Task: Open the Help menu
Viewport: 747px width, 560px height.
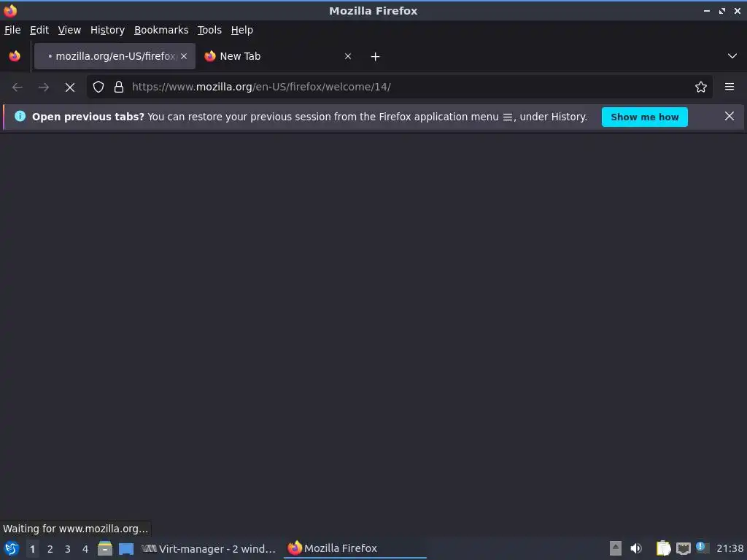Action: pos(242,30)
